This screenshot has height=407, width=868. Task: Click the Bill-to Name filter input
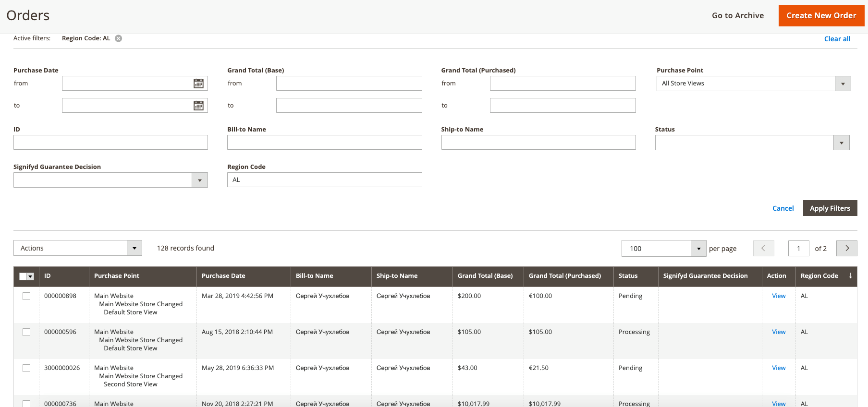[325, 143]
